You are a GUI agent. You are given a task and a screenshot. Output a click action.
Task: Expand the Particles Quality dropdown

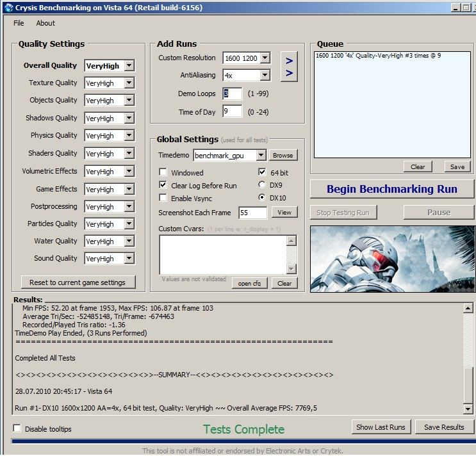click(x=129, y=224)
